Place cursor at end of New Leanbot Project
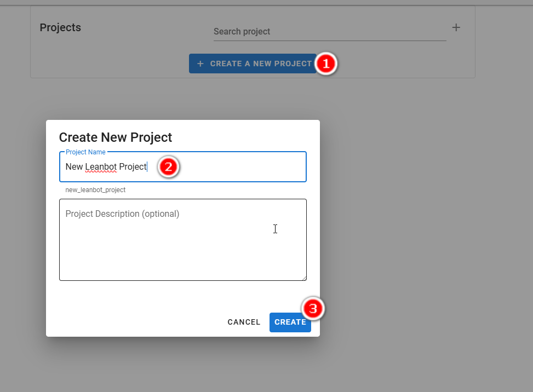This screenshot has height=392, width=533. click(147, 167)
